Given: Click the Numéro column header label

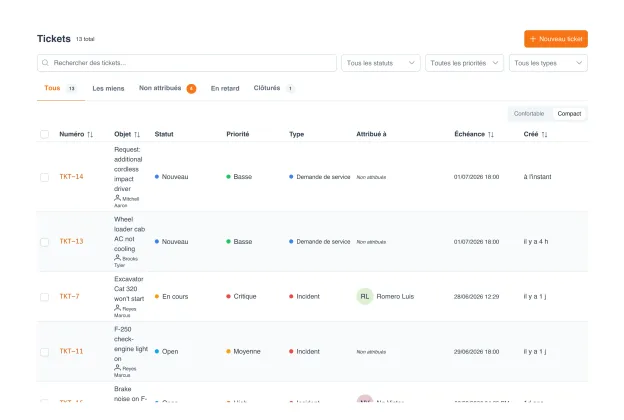Looking at the screenshot, I should (x=72, y=135).
